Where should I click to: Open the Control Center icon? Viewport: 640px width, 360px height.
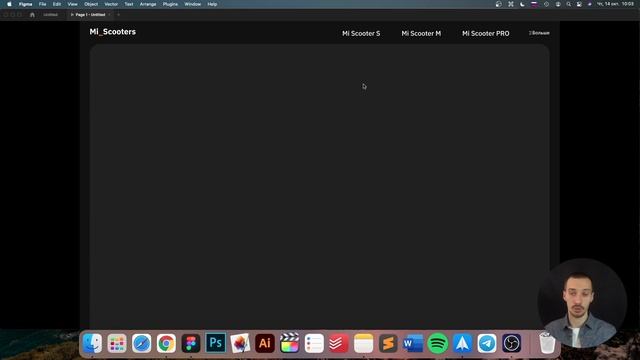click(x=579, y=4)
